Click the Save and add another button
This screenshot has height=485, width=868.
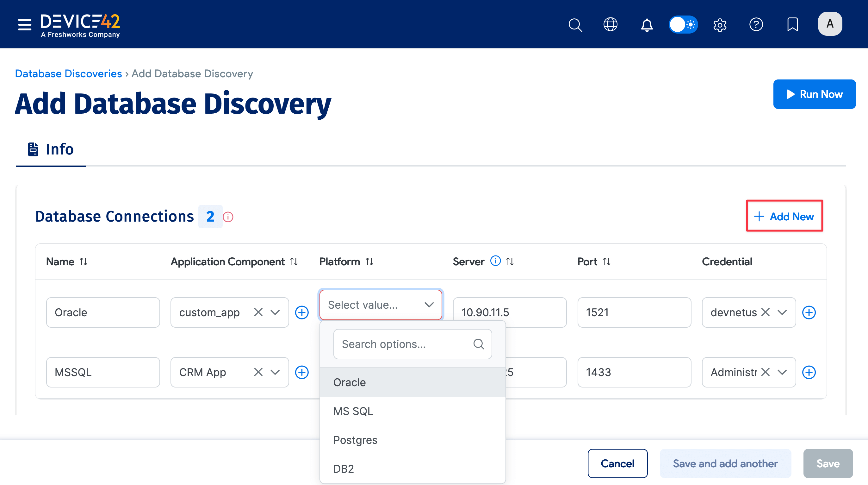[x=725, y=463]
